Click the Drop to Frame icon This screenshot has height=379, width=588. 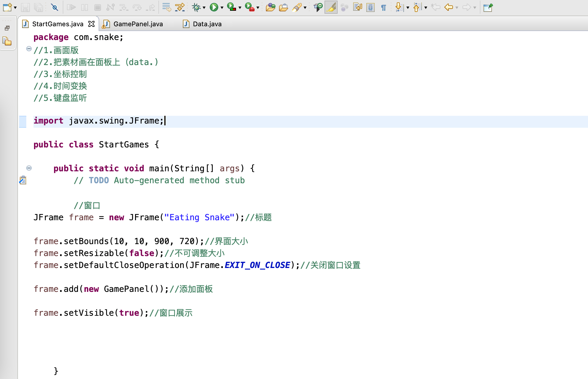[166, 7]
